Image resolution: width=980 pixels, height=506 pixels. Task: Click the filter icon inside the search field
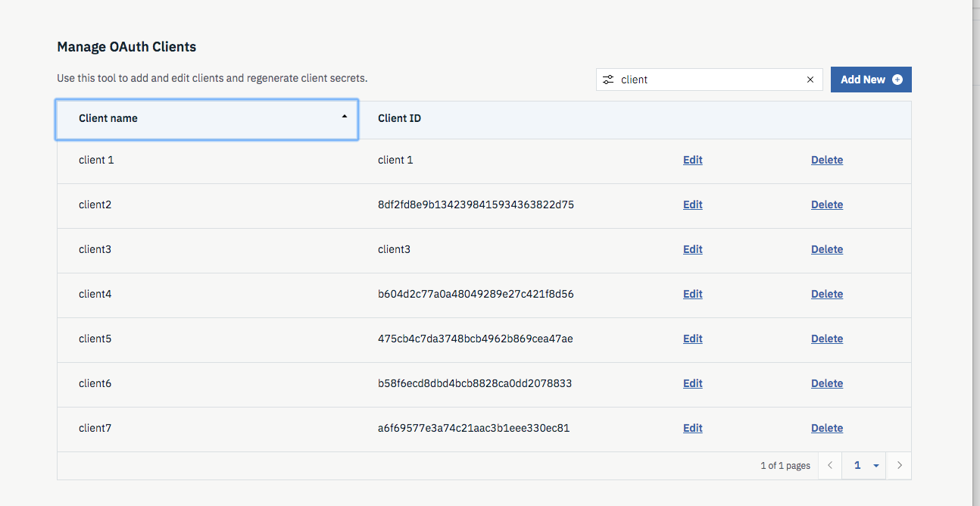click(x=607, y=80)
